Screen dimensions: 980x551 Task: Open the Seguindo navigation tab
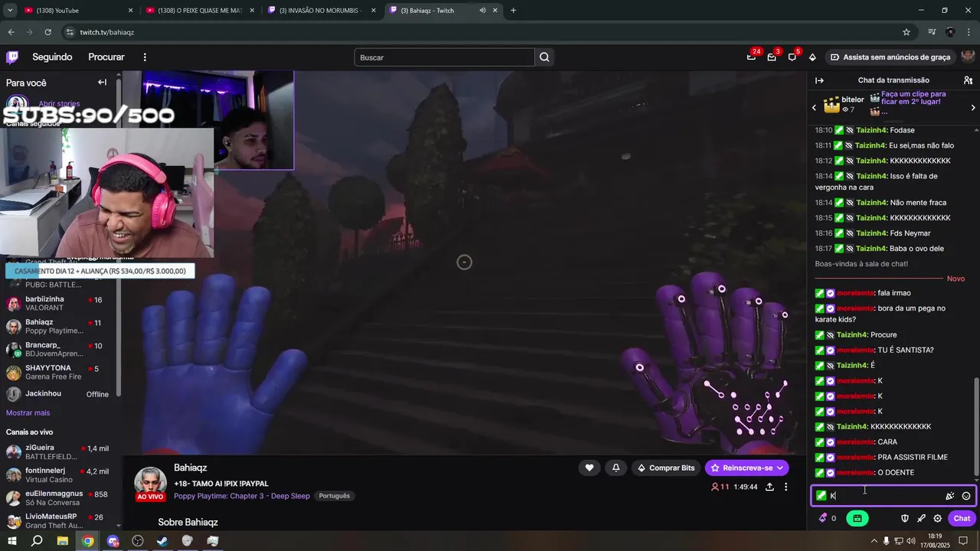pyautogui.click(x=52, y=57)
